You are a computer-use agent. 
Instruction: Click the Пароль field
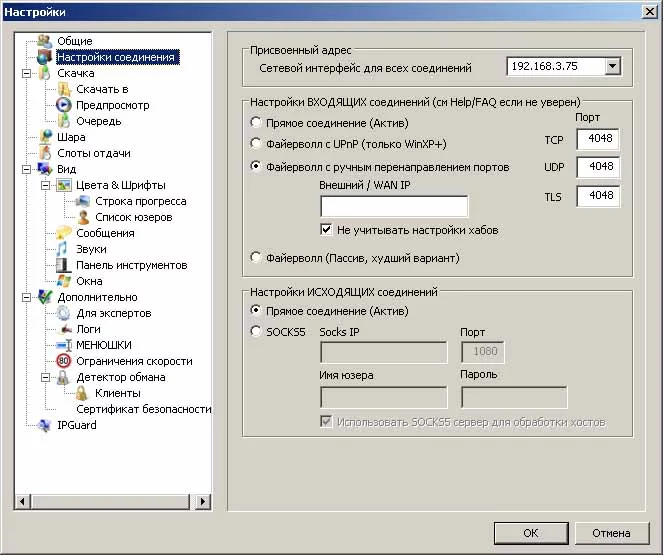coord(514,397)
